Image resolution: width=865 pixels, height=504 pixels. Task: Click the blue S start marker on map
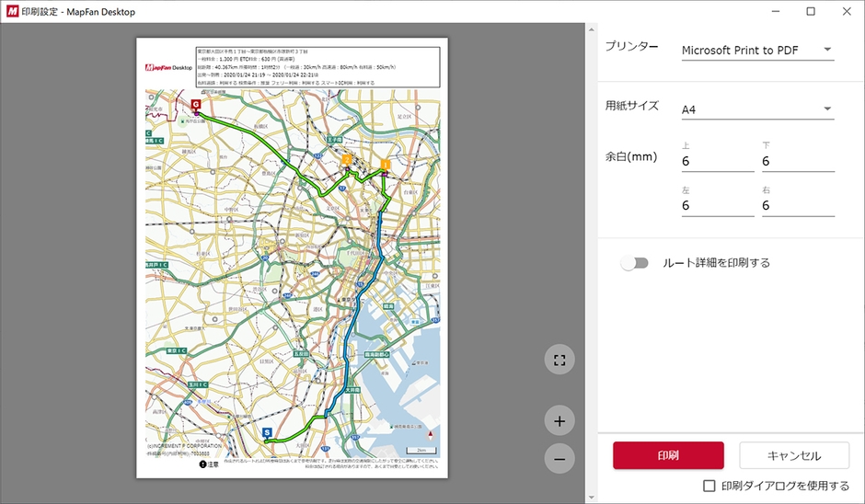[x=267, y=431]
